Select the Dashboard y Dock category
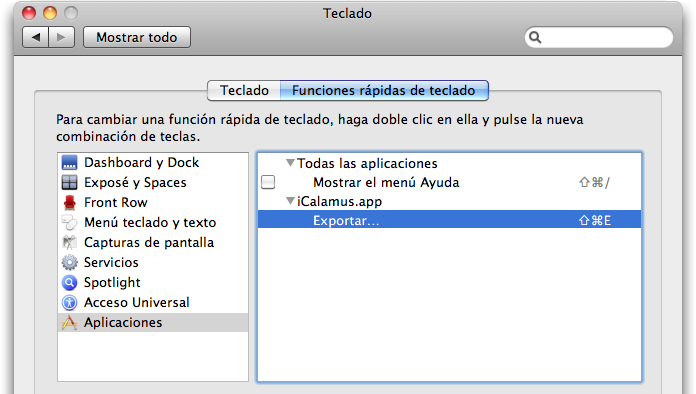696x394 pixels. click(153, 162)
